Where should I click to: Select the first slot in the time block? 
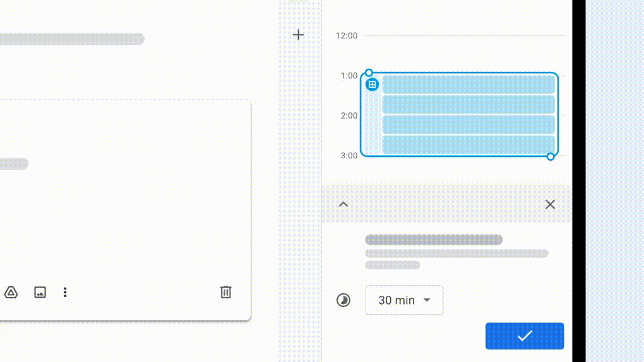coord(468,85)
